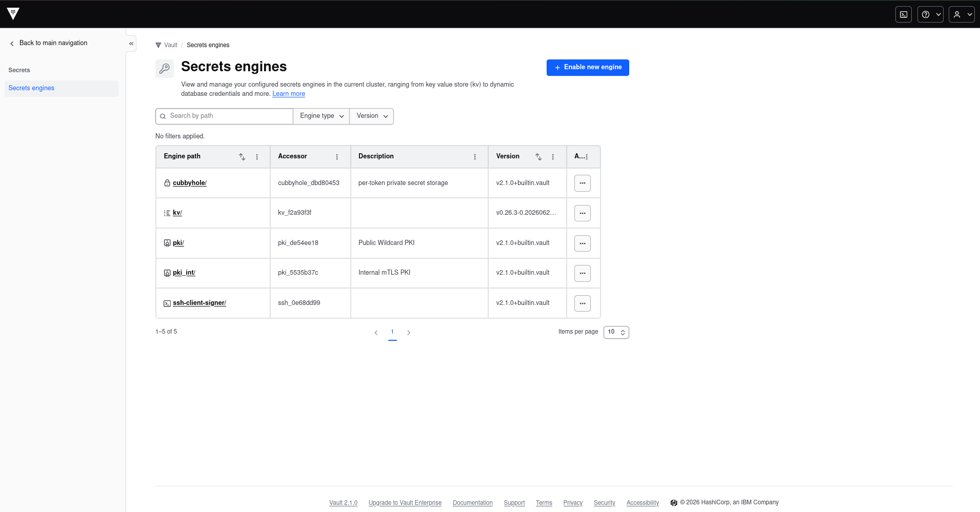Viewport: 980px width, 512px height.
Task: Change Items per page dropdown
Action: click(616, 332)
